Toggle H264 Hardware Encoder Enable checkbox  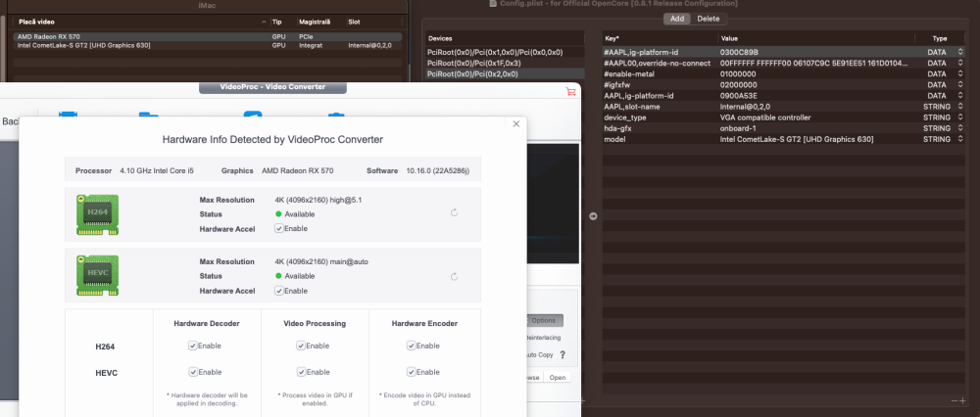(412, 346)
